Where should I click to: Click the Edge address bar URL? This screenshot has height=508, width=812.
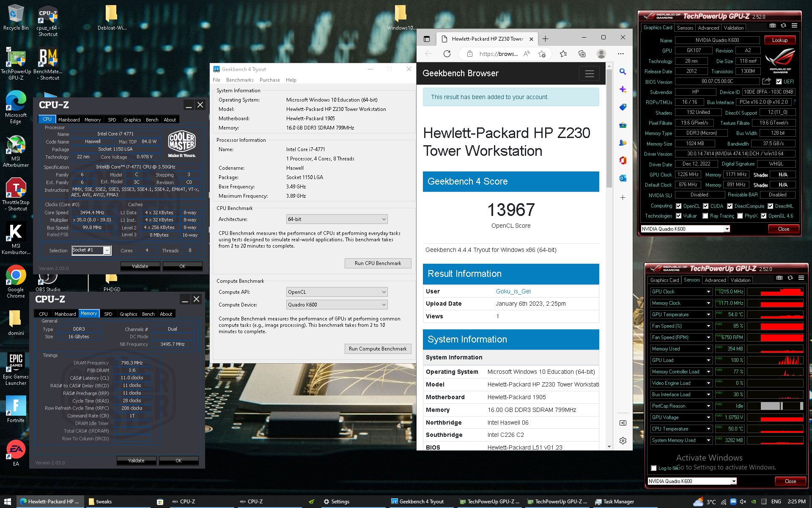point(498,54)
